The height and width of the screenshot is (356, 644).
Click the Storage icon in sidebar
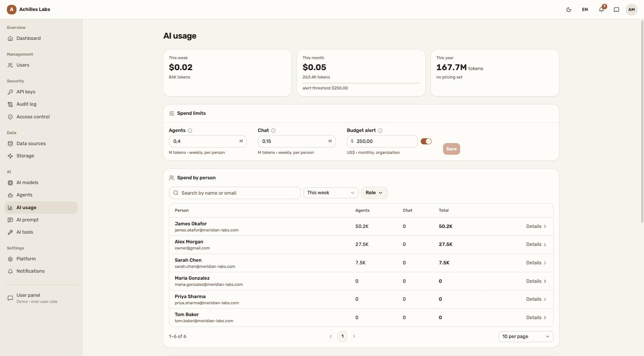point(10,156)
